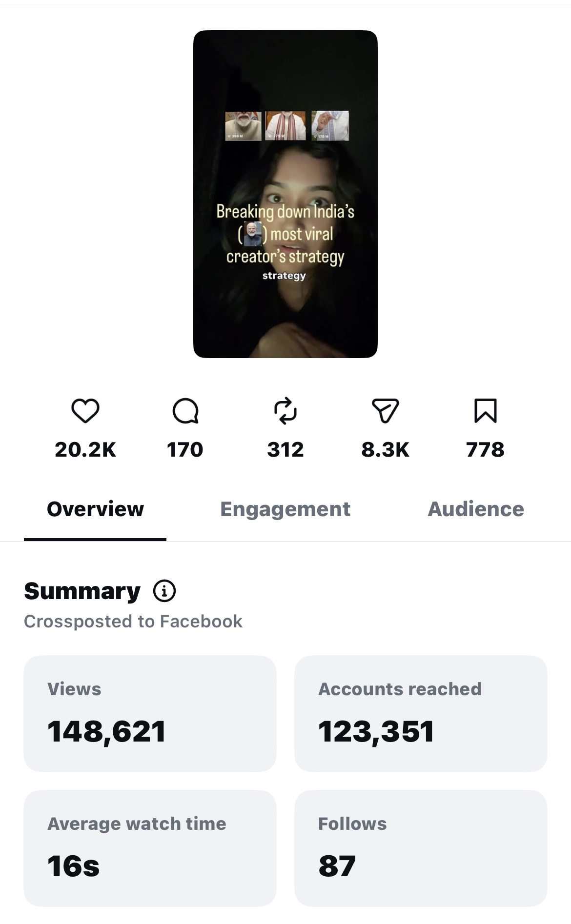Image resolution: width=571 pixels, height=924 pixels.
Task: Tap the bookmark saves icon
Action: 486,411
